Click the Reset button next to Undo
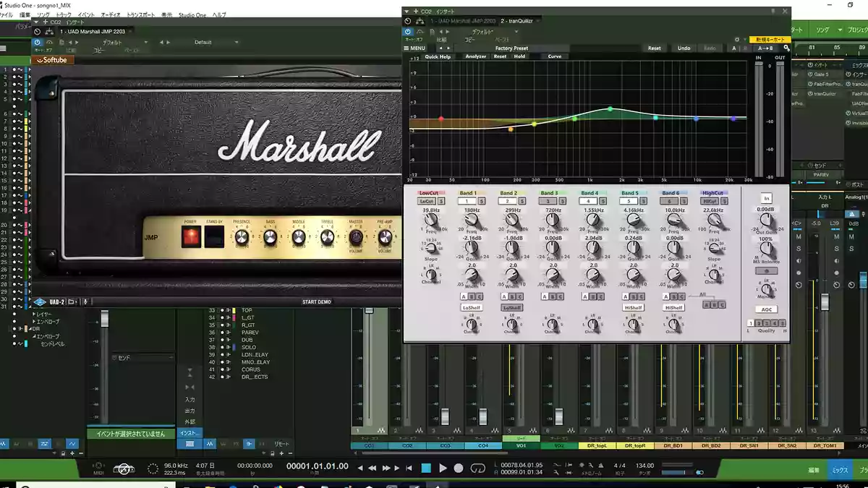868x488 pixels. [x=654, y=48]
